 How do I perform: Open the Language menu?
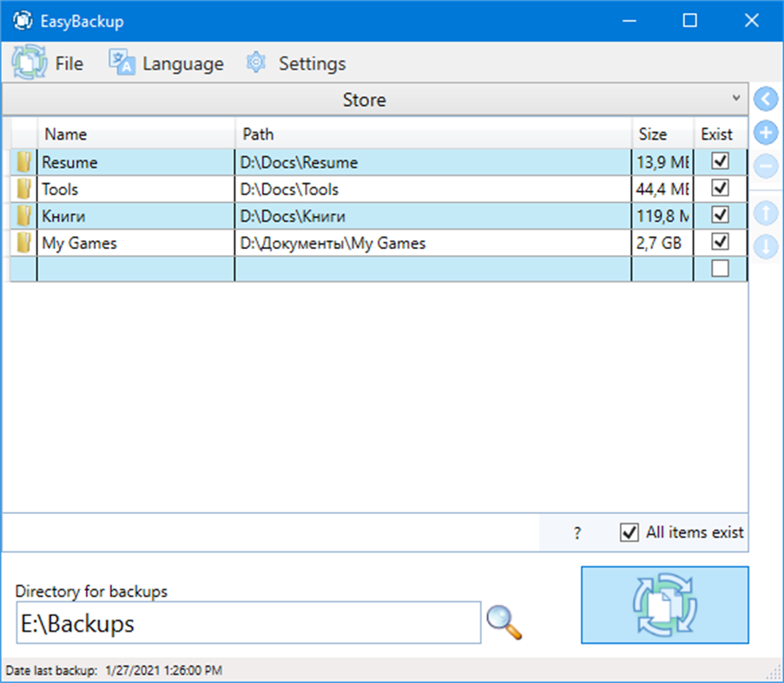click(167, 63)
